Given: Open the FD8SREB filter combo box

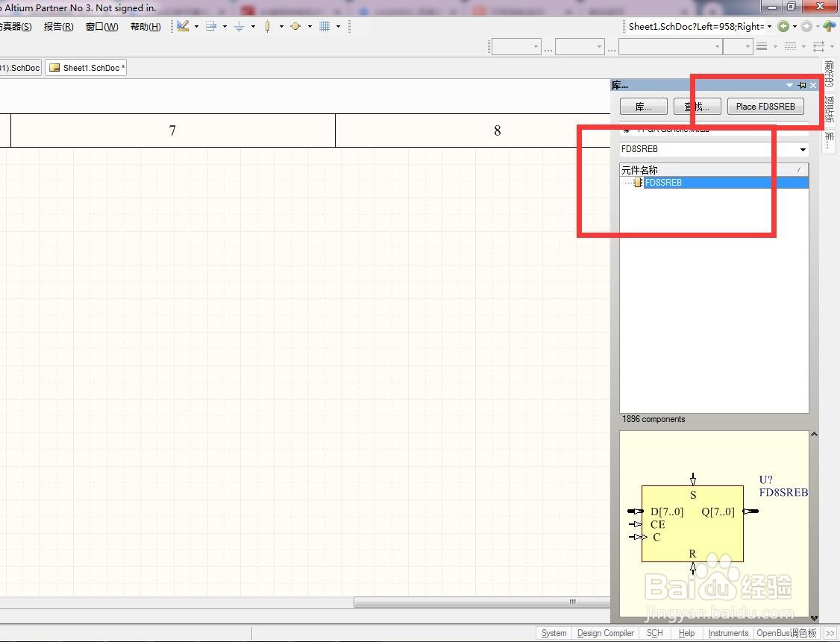Looking at the screenshot, I should coord(714,149).
